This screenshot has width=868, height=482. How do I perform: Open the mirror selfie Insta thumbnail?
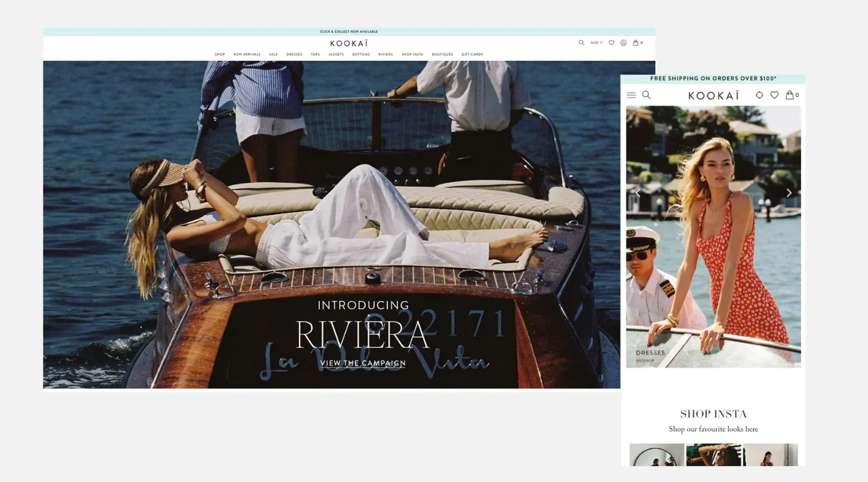656,455
